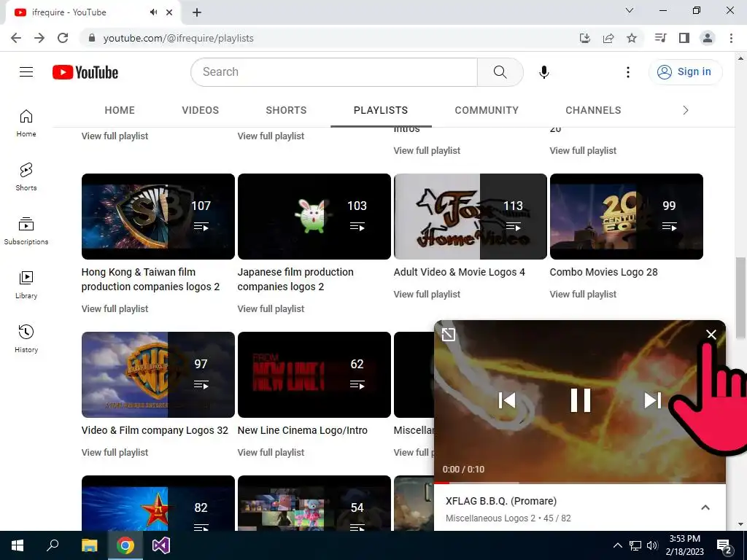Screen dimensions: 747x560
Task: Click browser back arrow
Action: click(16, 38)
